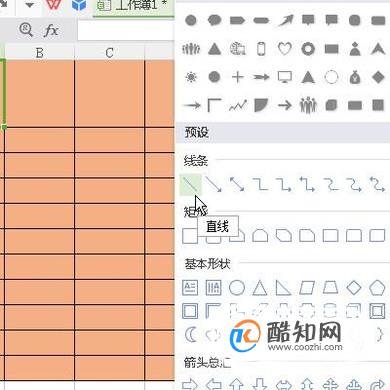Click the formula bar input field
The width and height of the screenshot is (390, 390).
pos(126,31)
